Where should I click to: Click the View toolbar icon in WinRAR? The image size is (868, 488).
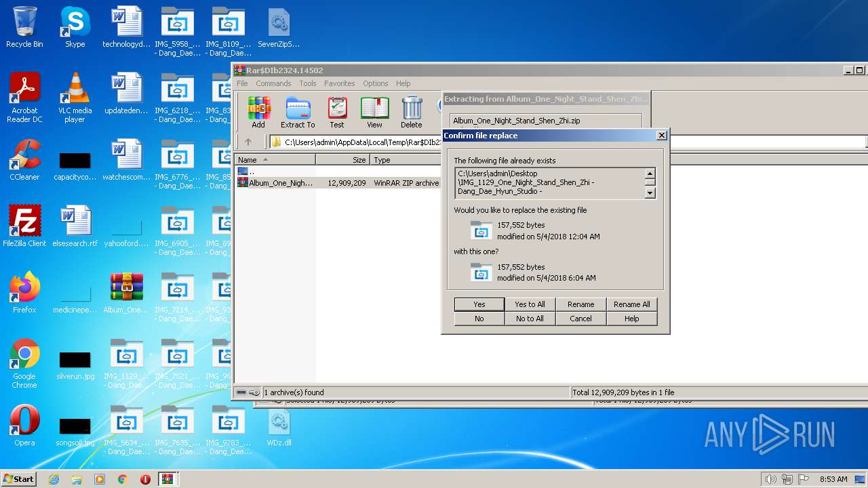[x=374, y=112]
